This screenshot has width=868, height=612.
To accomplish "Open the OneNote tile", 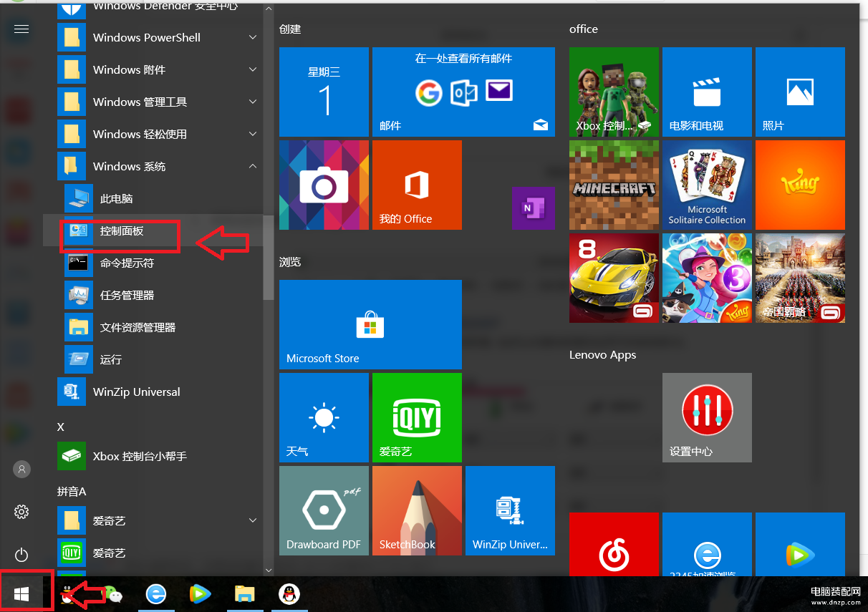I will [x=534, y=208].
